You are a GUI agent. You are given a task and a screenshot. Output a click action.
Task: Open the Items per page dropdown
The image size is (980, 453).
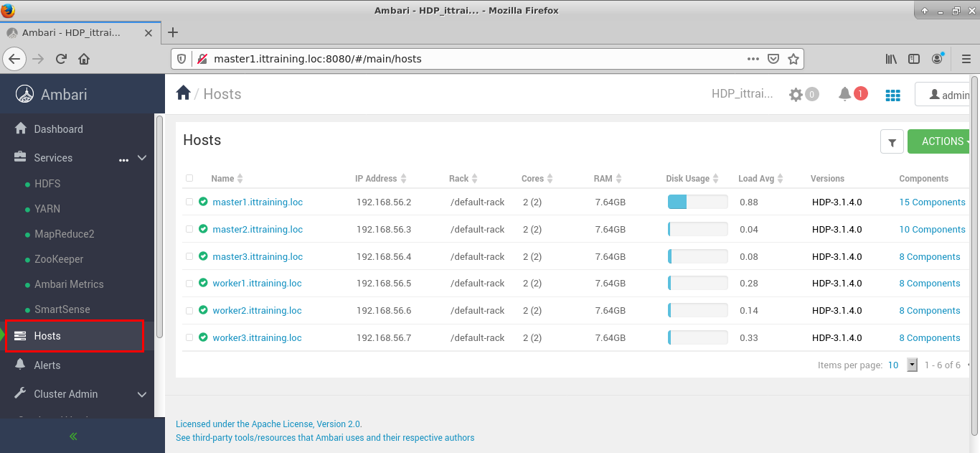[912, 365]
